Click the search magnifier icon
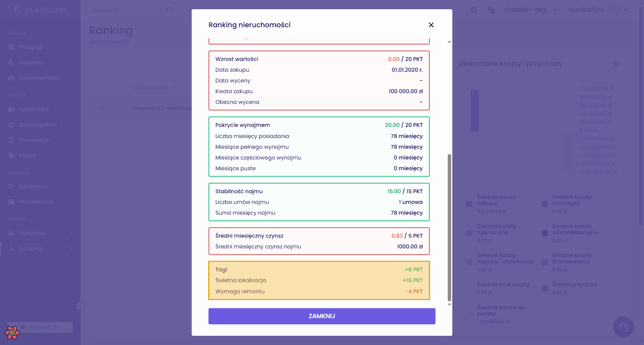644x345 pixels. [170, 10]
